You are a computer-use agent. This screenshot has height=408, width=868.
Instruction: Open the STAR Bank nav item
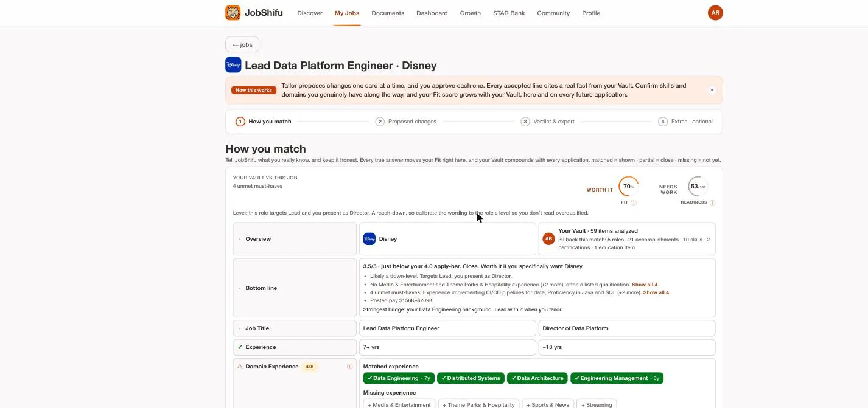(509, 13)
